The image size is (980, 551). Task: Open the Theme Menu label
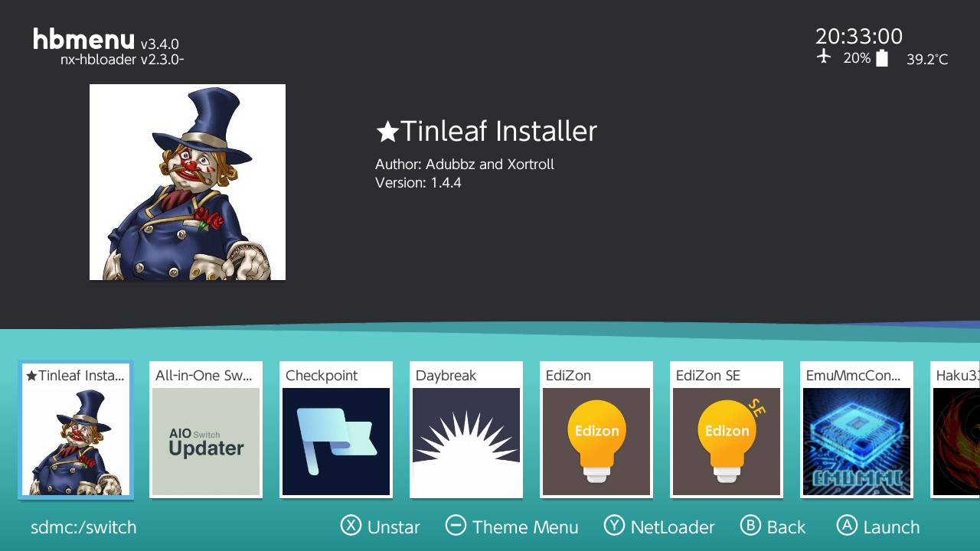tap(525, 527)
